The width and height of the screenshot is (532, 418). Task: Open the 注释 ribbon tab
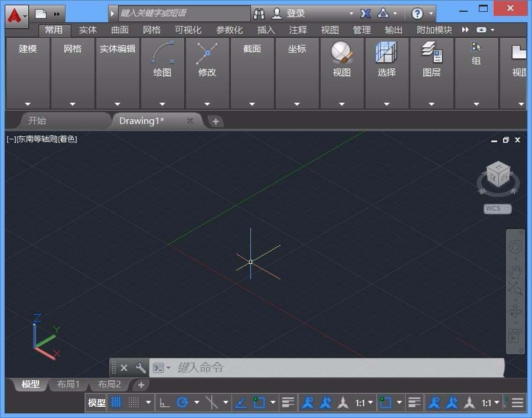[298, 30]
